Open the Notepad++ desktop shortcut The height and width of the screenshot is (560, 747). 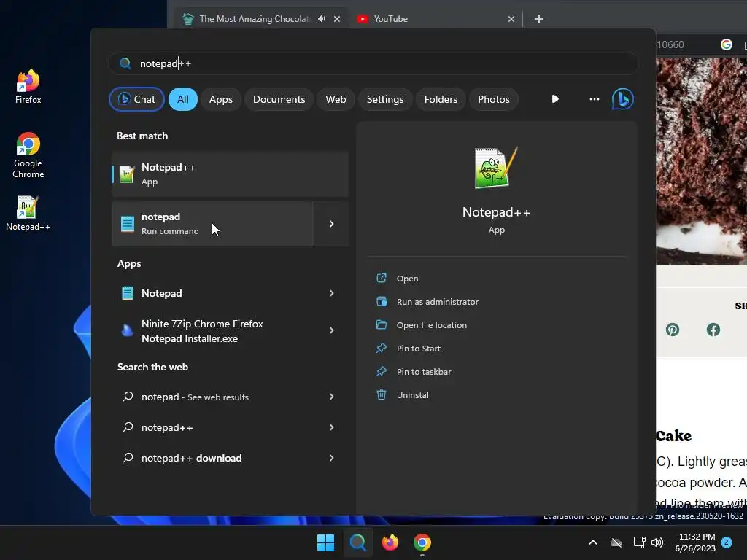[28, 213]
